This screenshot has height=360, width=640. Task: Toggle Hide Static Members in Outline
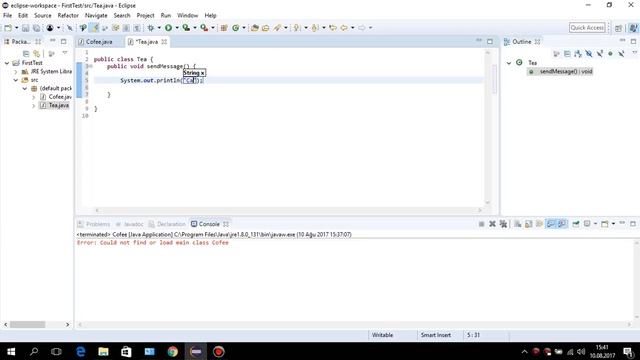tap(600, 53)
